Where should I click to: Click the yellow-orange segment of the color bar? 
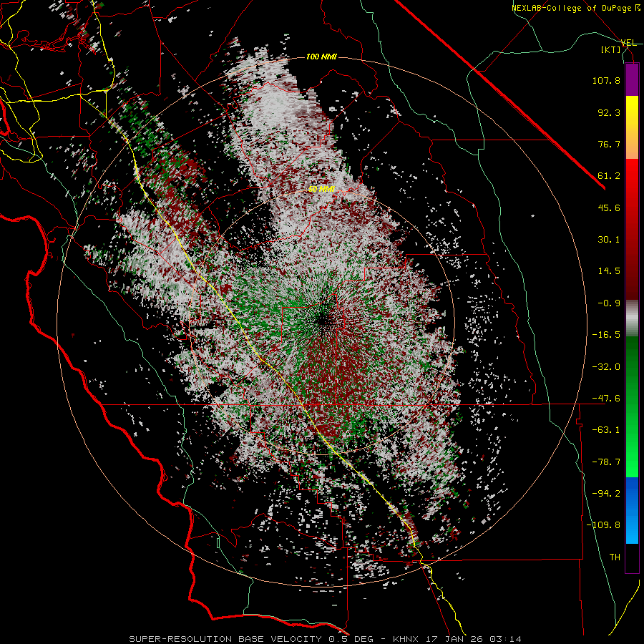pyautogui.click(x=632, y=127)
